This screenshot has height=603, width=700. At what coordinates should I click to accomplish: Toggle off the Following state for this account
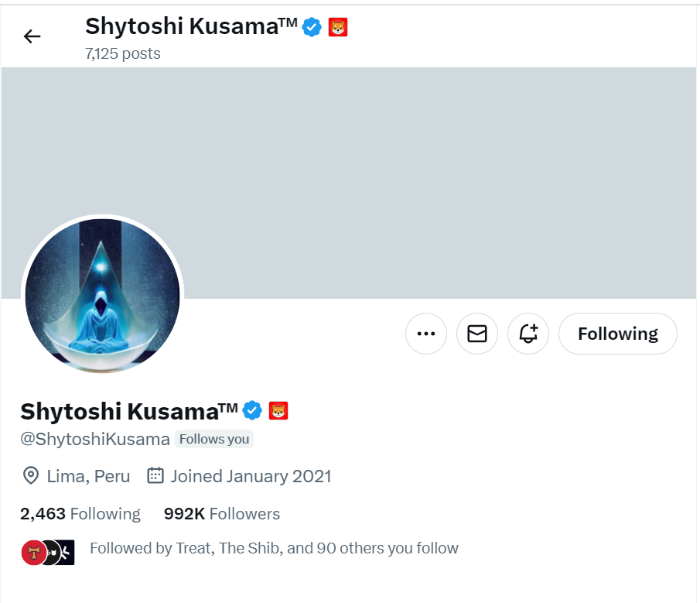pos(617,334)
